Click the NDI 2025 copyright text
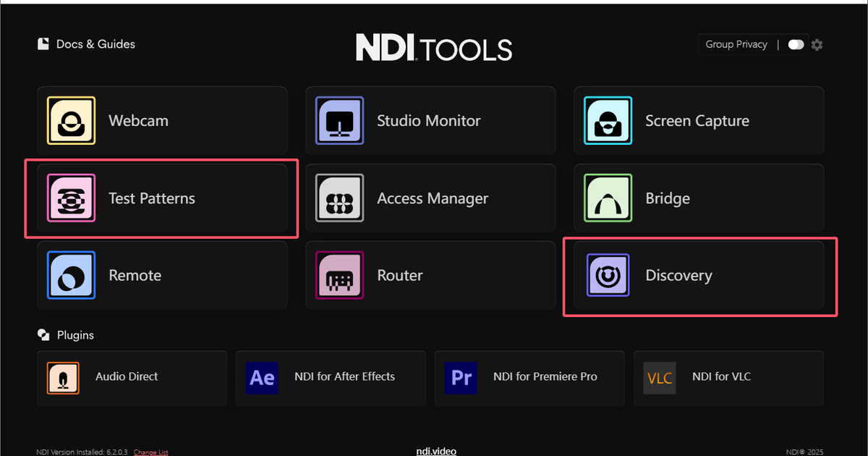This screenshot has width=868, height=456. (x=805, y=452)
